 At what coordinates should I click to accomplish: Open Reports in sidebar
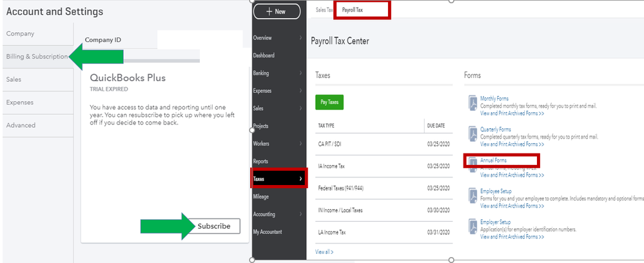pyautogui.click(x=260, y=162)
